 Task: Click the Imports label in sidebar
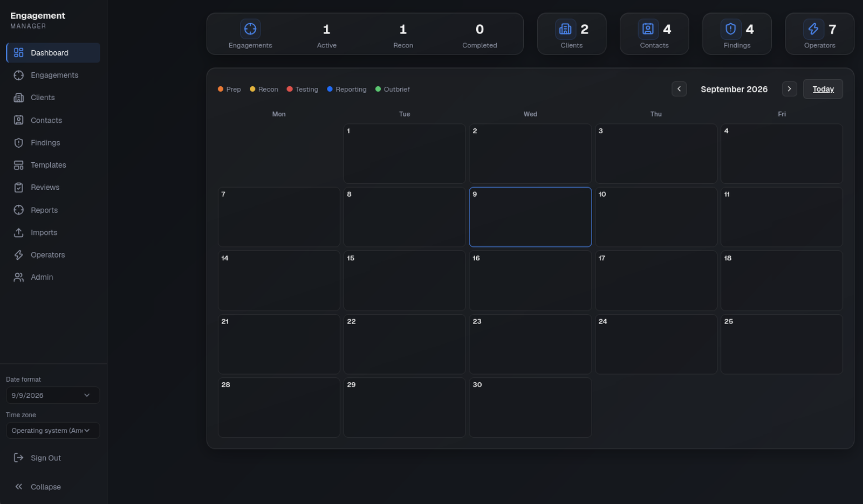click(x=44, y=232)
